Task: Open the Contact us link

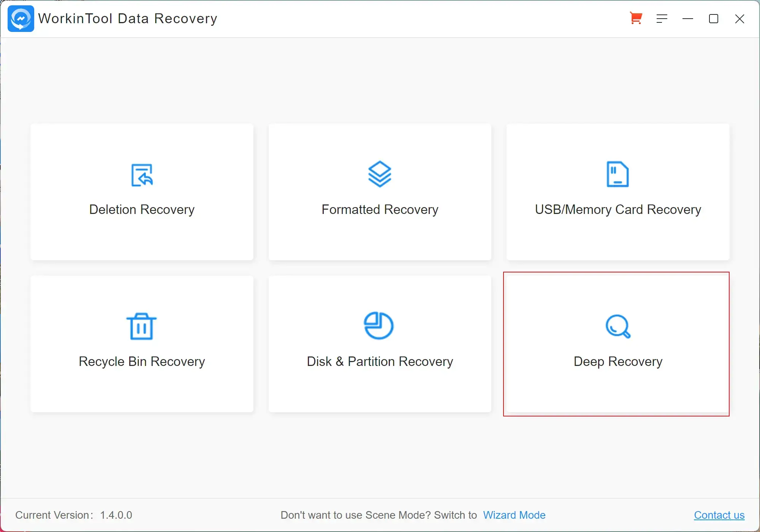Action: click(719, 515)
